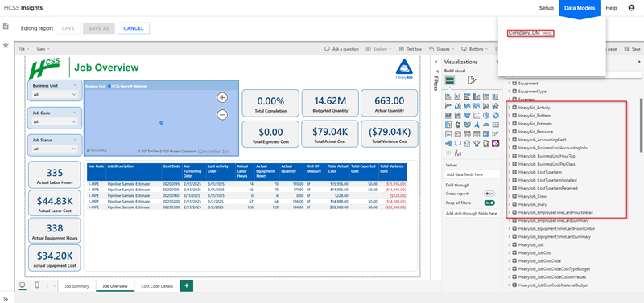This screenshot has width=644, height=303.
Task: Expand the HeavyBid_Activity table
Action: pos(510,108)
